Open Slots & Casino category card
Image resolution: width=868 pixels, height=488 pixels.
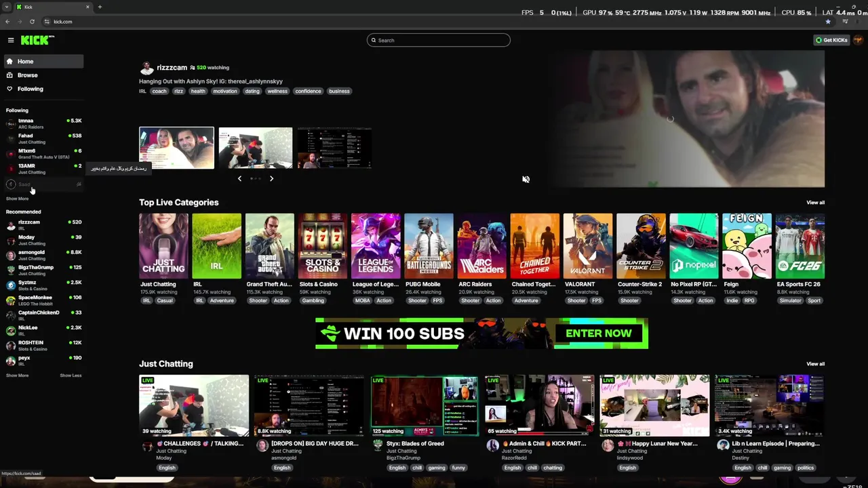(x=323, y=246)
